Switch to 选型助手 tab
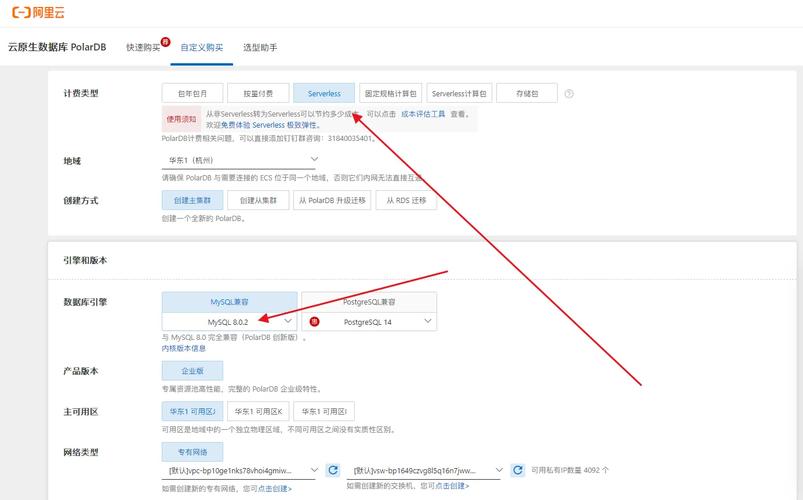This screenshot has height=500, width=803. pos(260,47)
